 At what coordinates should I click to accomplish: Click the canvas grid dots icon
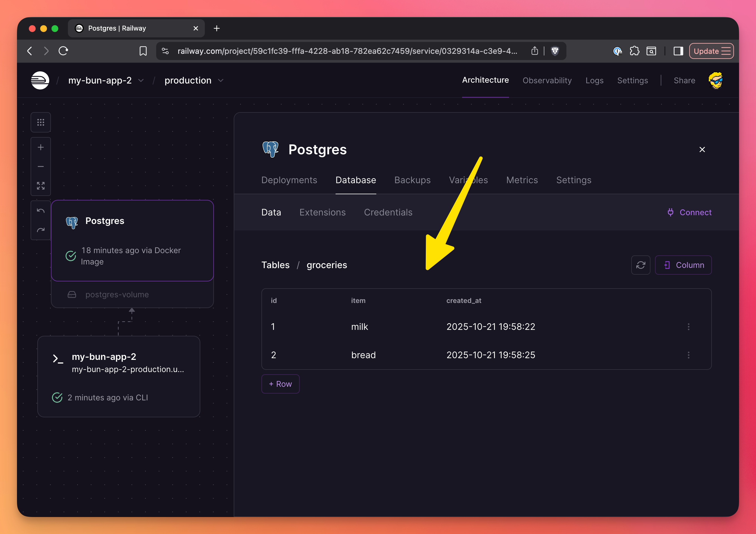[40, 123]
